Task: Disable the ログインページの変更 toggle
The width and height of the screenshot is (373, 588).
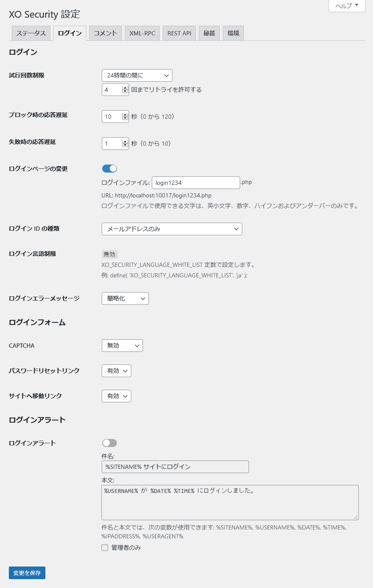Action: pos(109,168)
